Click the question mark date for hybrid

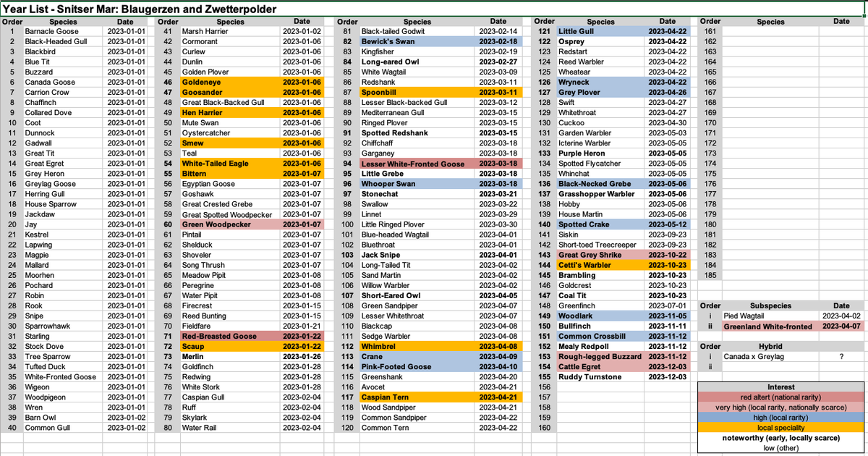pyautogui.click(x=841, y=356)
